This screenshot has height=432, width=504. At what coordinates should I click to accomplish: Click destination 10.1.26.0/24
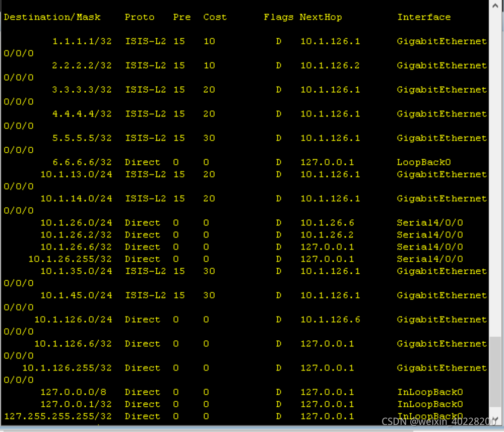pos(76,222)
